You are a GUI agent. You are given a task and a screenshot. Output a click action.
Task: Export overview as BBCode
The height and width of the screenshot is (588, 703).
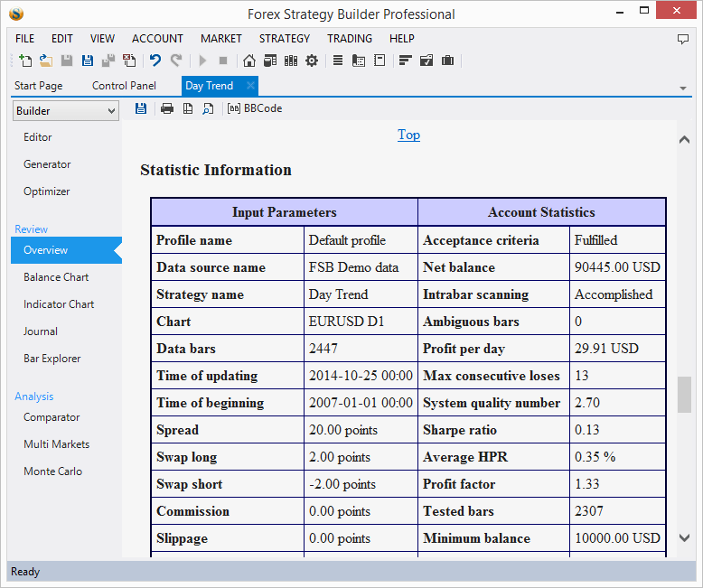click(x=255, y=108)
